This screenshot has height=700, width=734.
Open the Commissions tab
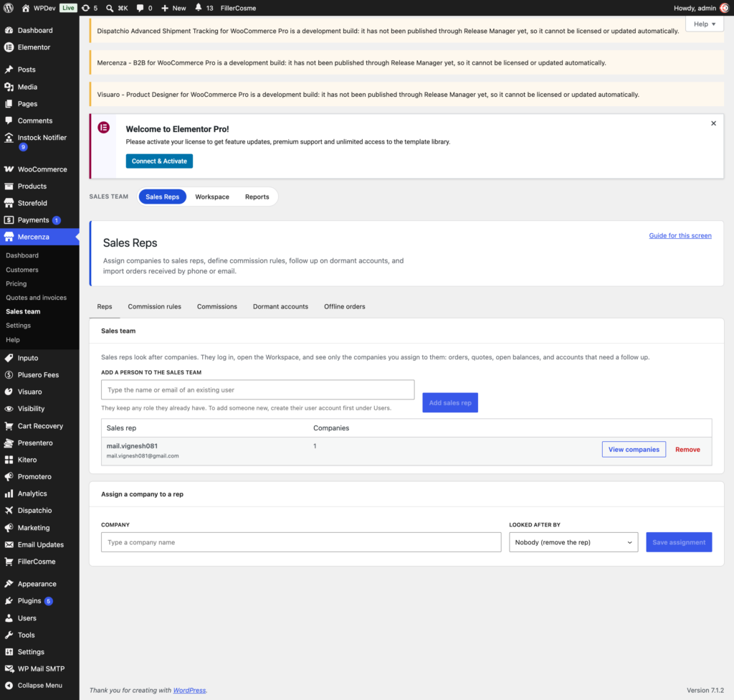point(217,306)
